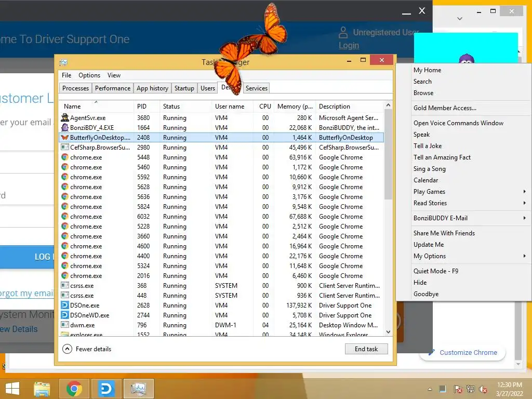Open the View menu in Task Manager
532x399 pixels.
(114, 75)
